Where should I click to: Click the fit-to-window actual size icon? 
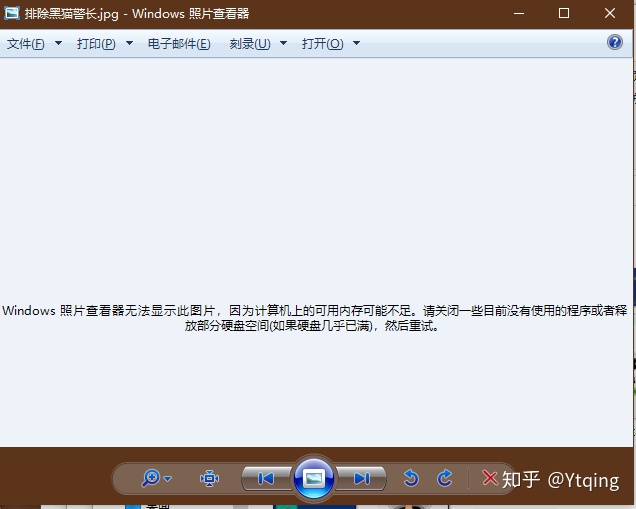(x=209, y=479)
